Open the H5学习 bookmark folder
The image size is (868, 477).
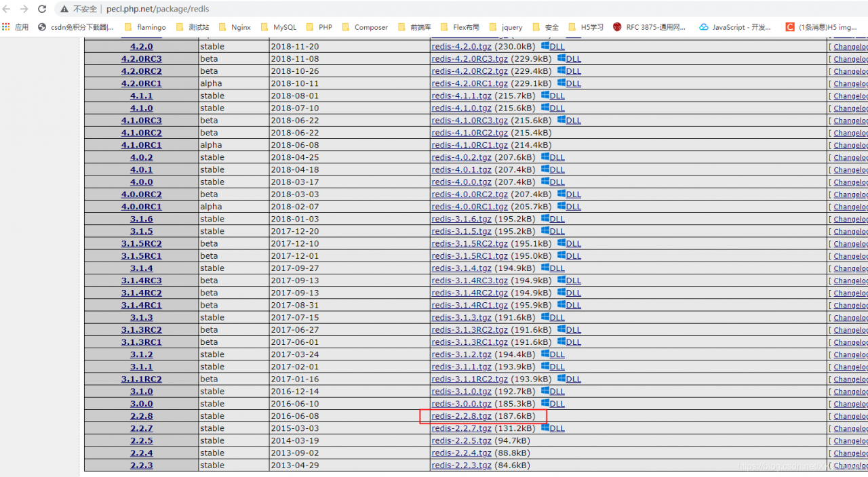(x=586, y=27)
